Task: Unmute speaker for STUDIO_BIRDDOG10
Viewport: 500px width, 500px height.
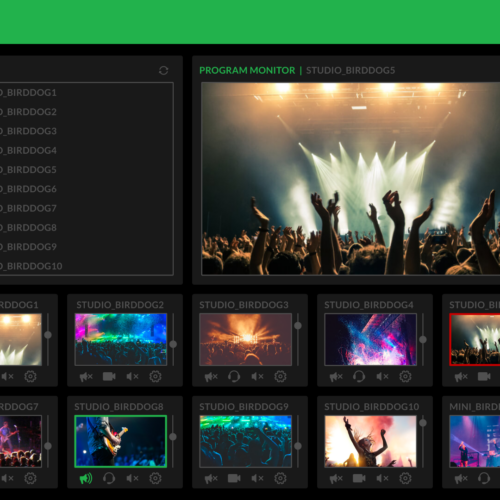Action: point(382,478)
